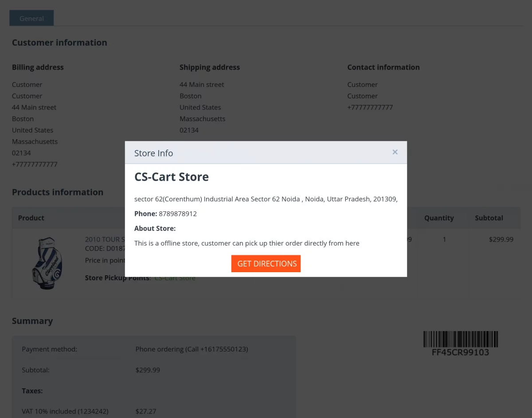532x418 pixels.
Task: Click the Summary heading
Action: coord(32,321)
